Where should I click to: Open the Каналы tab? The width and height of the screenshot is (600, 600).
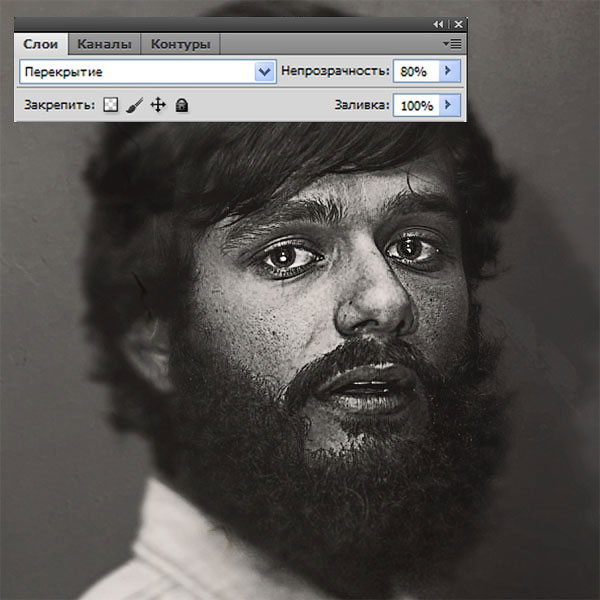(x=104, y=44)
